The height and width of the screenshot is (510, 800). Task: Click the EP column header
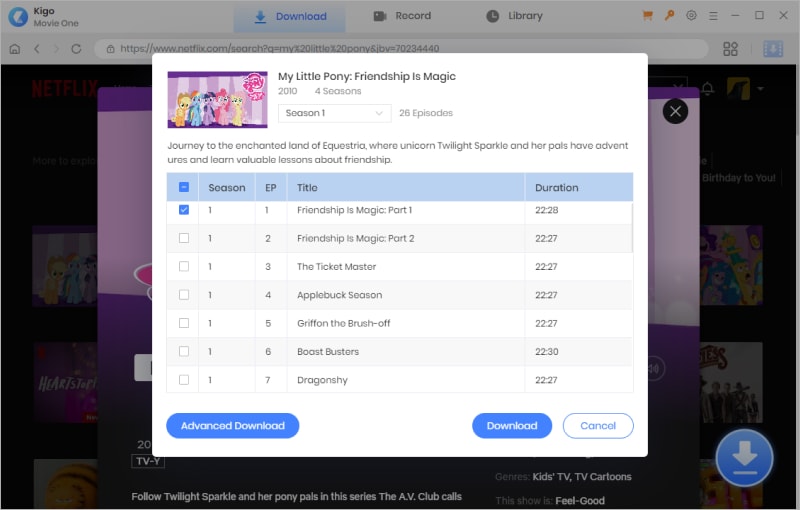(271, 188)
